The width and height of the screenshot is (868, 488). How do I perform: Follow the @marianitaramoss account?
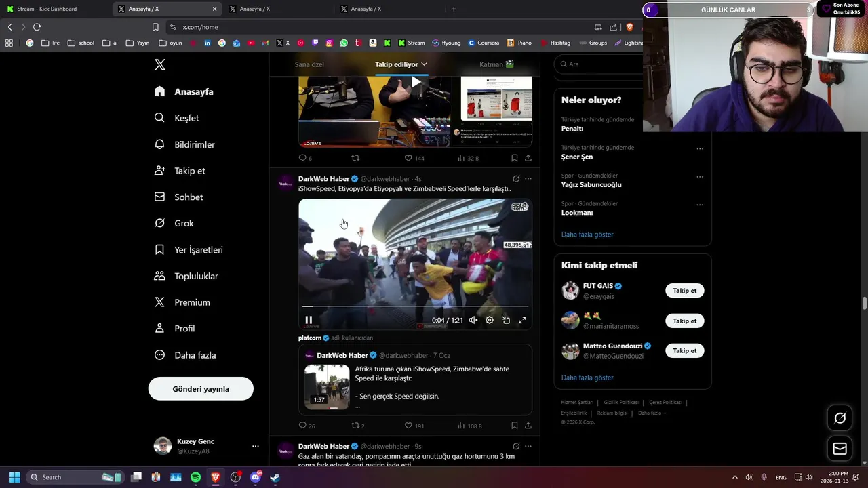click(684, 321)
